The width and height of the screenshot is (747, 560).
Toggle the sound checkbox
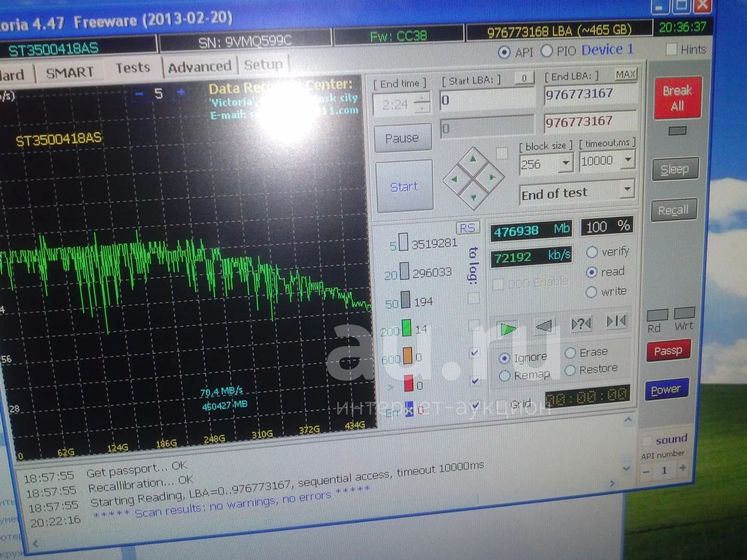coord(647,441)
